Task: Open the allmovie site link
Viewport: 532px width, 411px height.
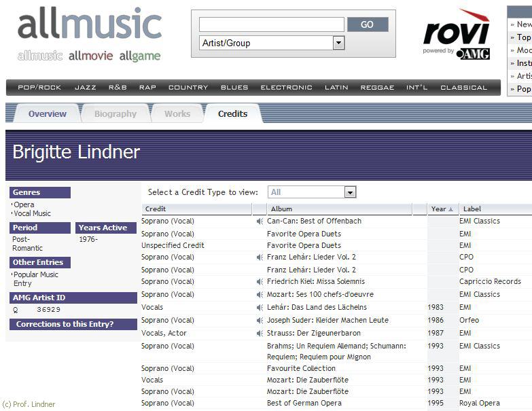Action: 90,56
